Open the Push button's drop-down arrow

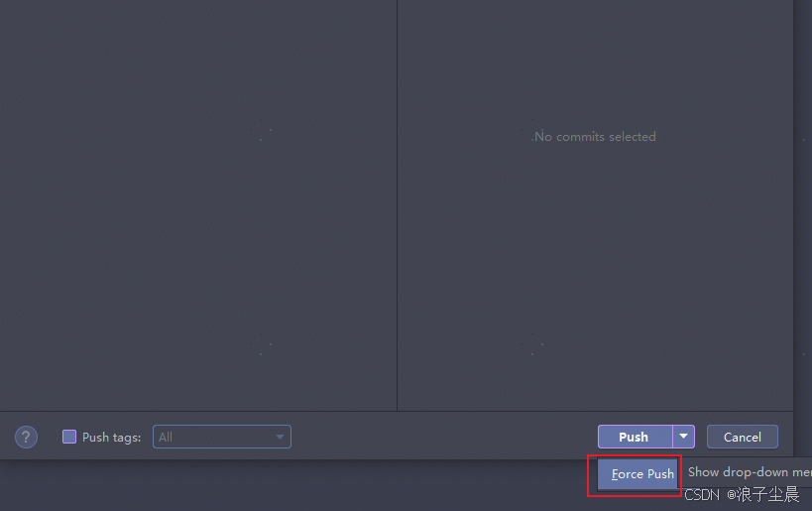[x=683, y=437]
